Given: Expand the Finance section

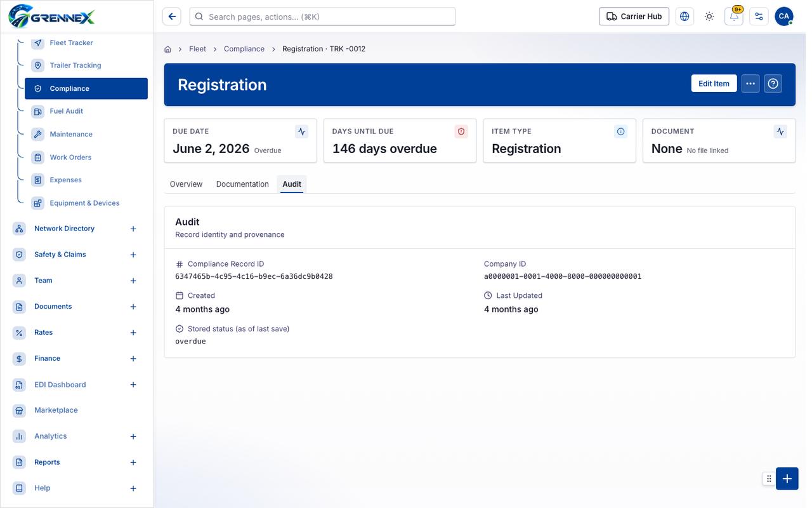Looking at the screenshot, I should click(133, 359).
